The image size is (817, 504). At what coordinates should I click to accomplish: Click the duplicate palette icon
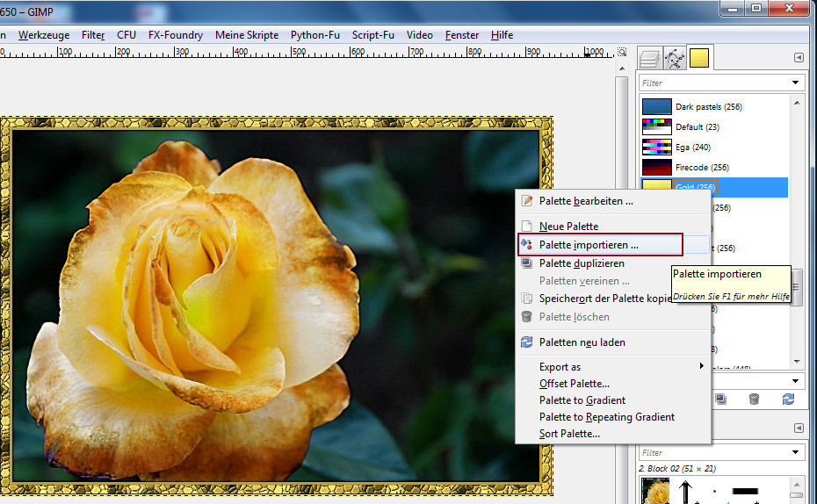(x=720, y=399)
